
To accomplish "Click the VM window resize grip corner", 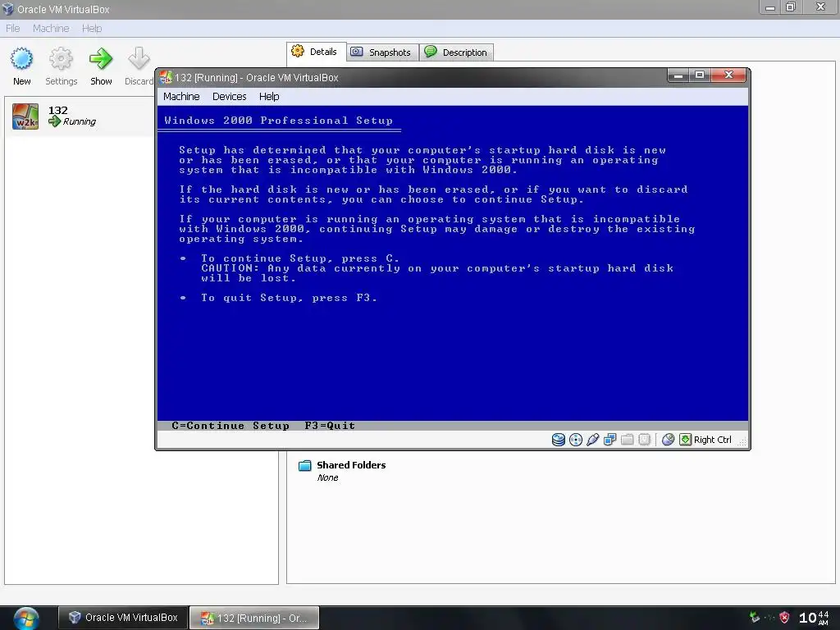I will point(742,441).
